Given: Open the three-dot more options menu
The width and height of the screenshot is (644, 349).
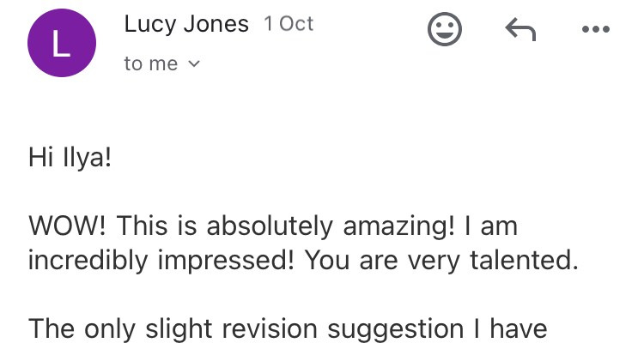Looking at the screenshot, I should [594, 31].
